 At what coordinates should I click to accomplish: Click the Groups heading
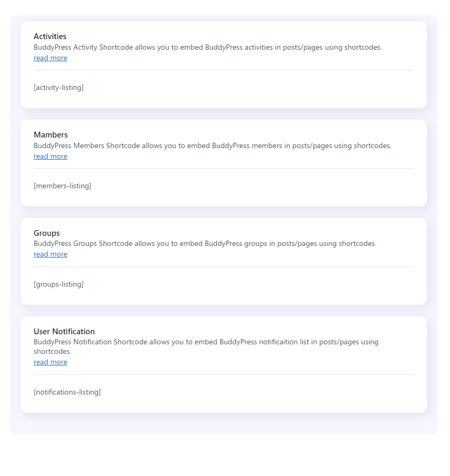47,233
